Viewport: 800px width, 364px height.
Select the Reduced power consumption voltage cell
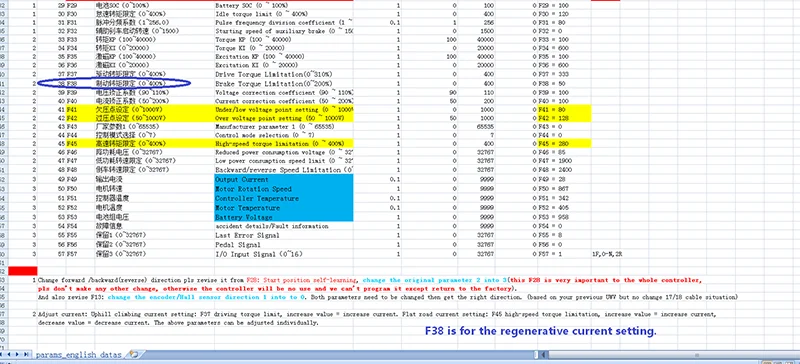pyautogui.click(x=283, y=152)
